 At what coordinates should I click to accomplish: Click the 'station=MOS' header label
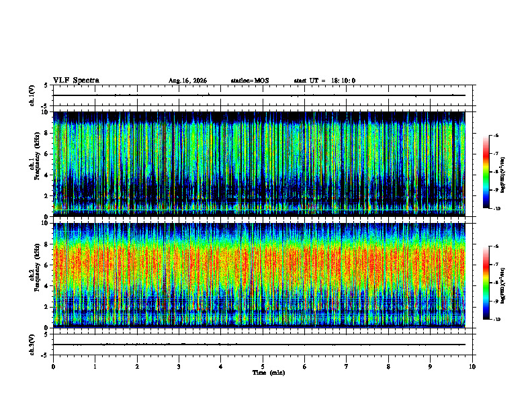(250, 81)
